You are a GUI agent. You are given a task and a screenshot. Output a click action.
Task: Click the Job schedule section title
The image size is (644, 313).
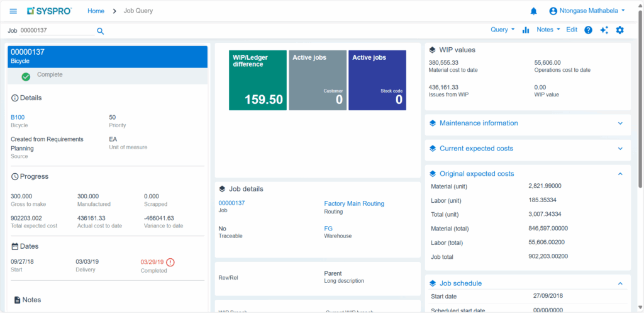click(x=460, y=283)
